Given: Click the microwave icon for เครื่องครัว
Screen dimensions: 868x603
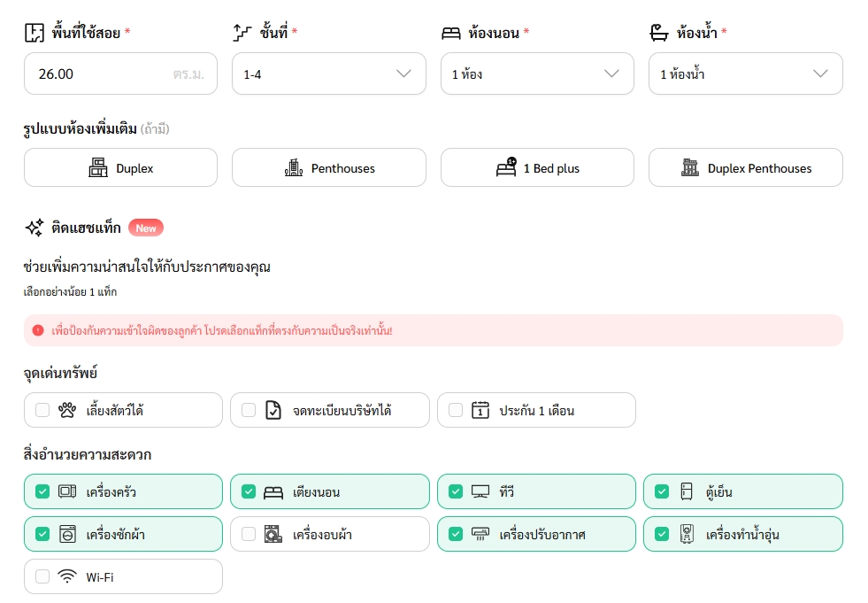Looking at the screenshot, I should point(67,491).
